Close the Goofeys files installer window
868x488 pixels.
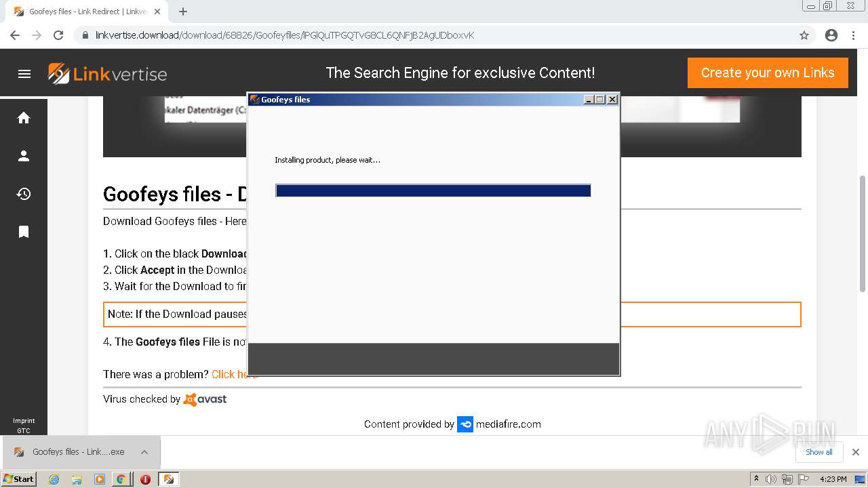tap(612, 100)
